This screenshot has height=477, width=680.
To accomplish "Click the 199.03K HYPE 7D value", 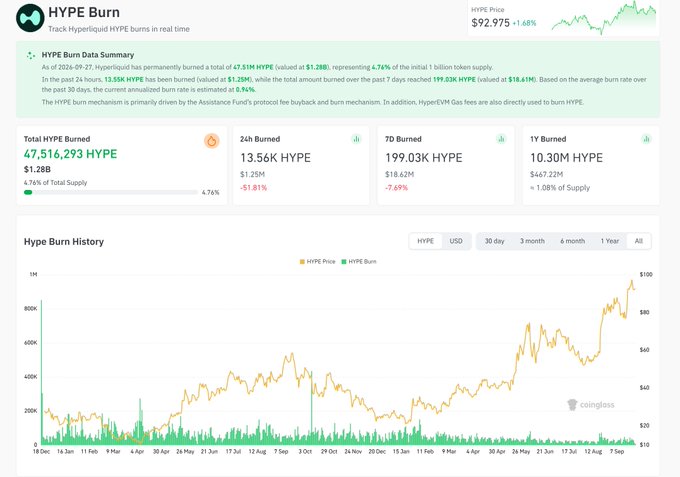I will click(x=424, y=158).
